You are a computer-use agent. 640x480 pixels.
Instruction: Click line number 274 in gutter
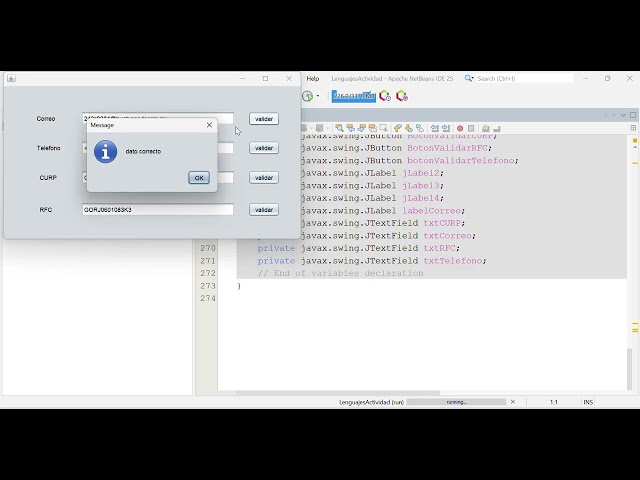(208, 298)
